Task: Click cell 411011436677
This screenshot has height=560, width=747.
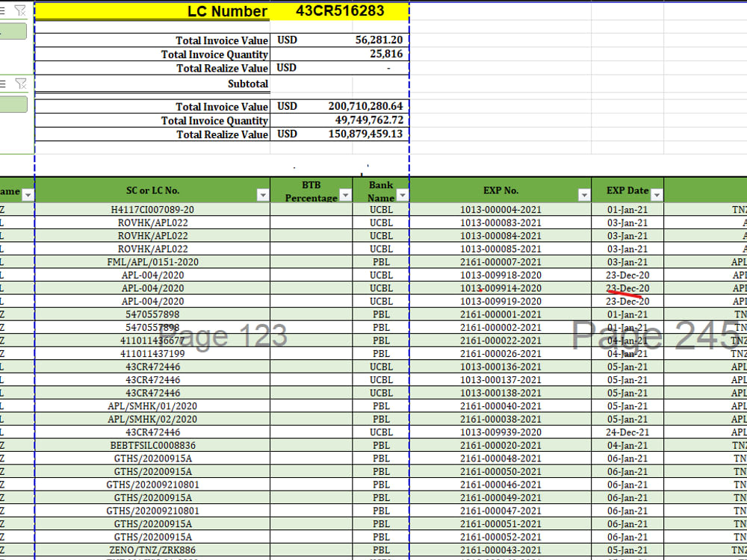Action: (x=152, y=340)
